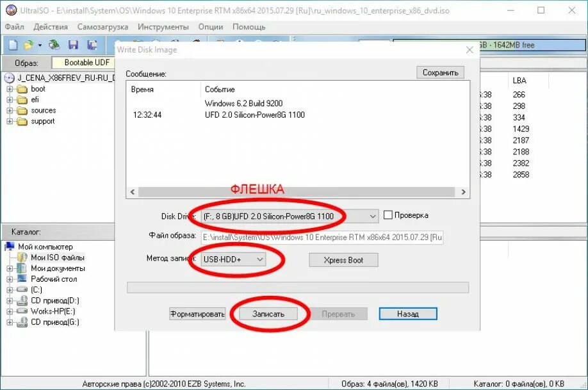
Task: Select the 12:32:44 log entry time
Action: point(147,115)
